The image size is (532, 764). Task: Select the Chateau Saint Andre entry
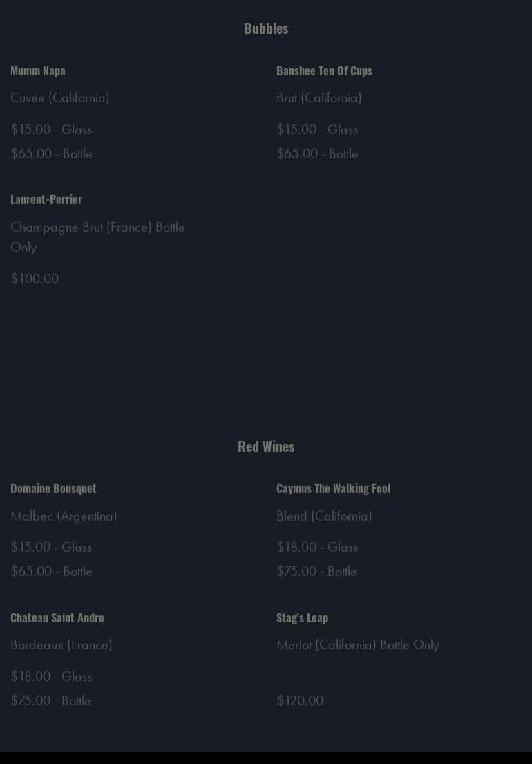57,617
